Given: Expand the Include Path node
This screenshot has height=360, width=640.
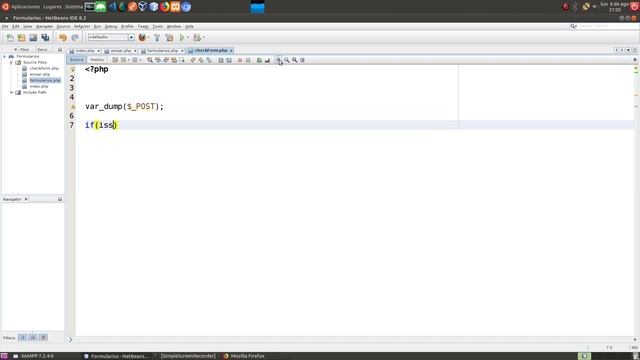Looking at the screenshot, I should point(11,93).
